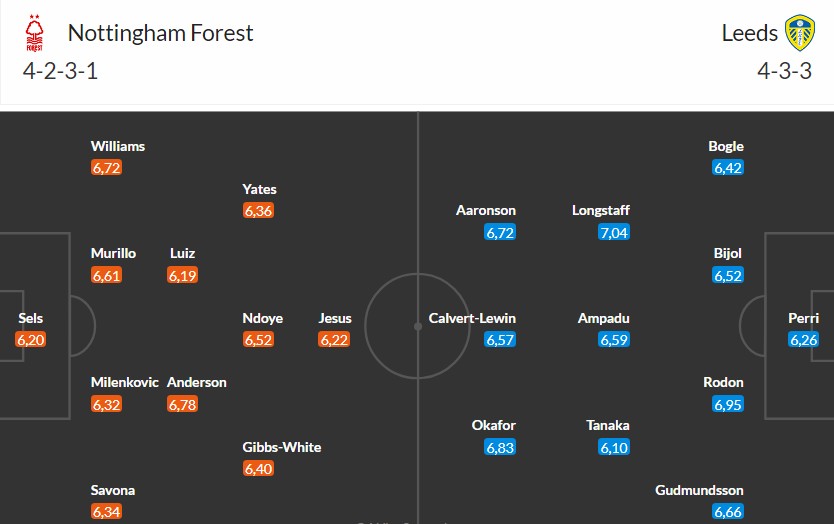This screenshot has height=524, width=834.
Task: Click Okafor's 6,83 rating badge
Action: coord(500,447)
